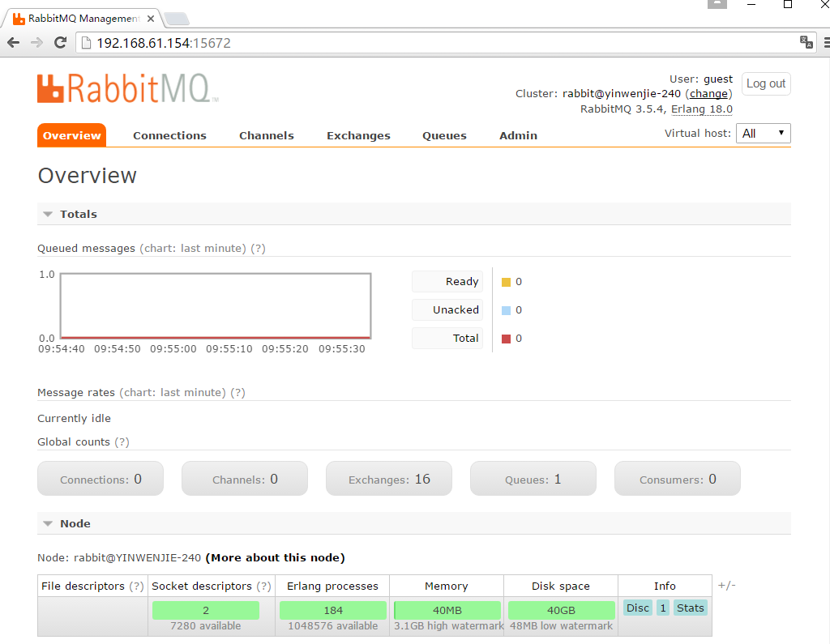830x644 pixels.
Task: Click the Erlang processes bar showing 184
Action: [x=333, y=610]
